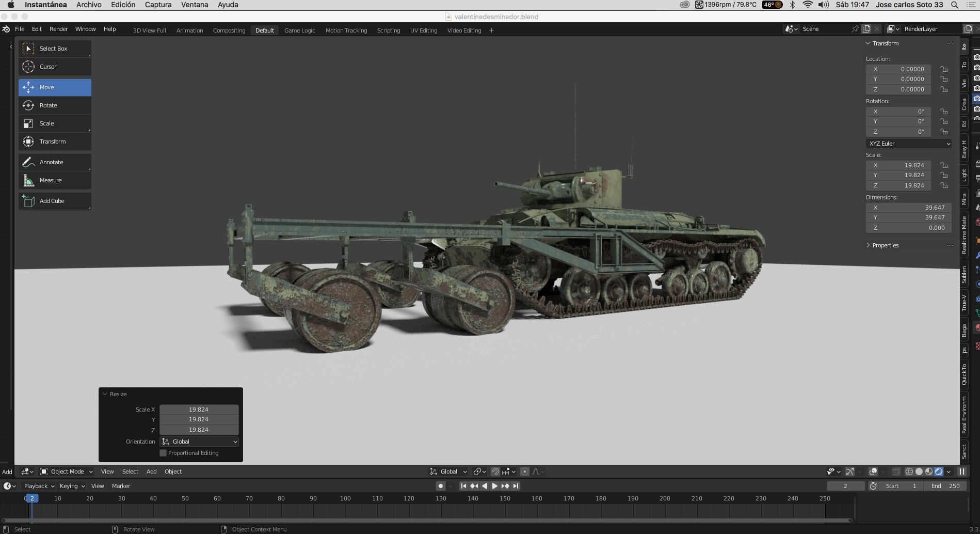Switch to Wireframe viewport shading
The height and width of the screenshot is (534, 980).
[x=909, y=472]
